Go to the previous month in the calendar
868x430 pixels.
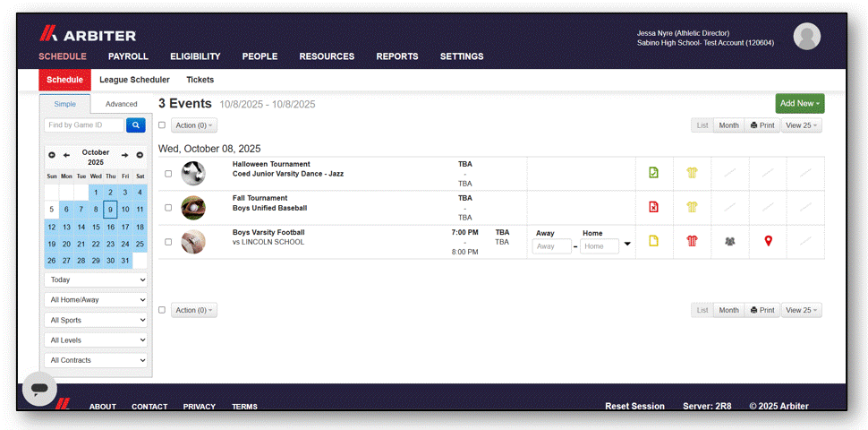pyautogui.click(x=66, y=155)
